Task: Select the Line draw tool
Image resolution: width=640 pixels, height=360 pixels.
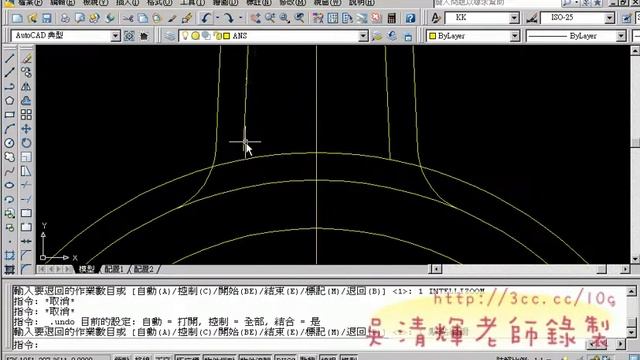Action: tap(10, 58)
